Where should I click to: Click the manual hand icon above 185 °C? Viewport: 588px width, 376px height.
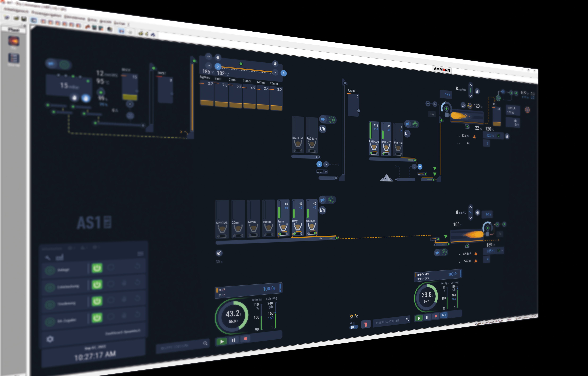218,57
